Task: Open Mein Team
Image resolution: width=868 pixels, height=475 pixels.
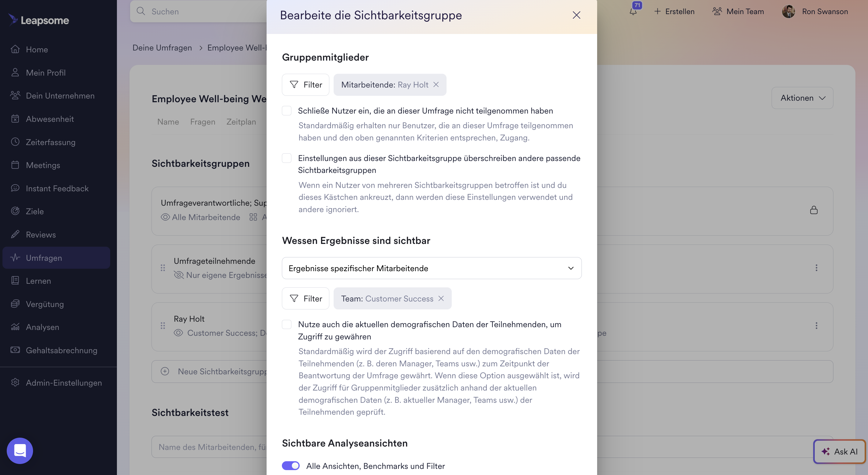Action: pos(738,11)
